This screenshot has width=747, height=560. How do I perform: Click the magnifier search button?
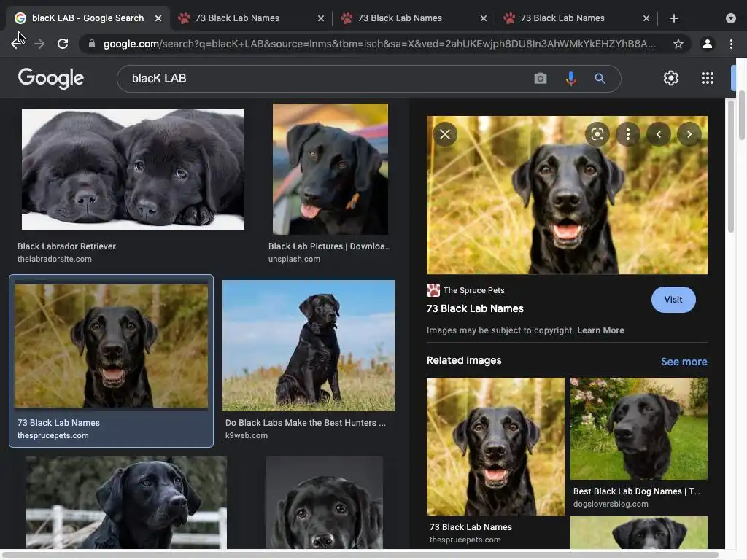coord(600,78)
